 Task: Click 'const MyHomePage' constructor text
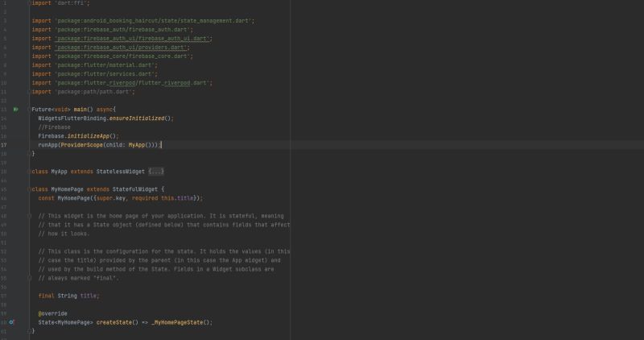[x=64, y=198]
